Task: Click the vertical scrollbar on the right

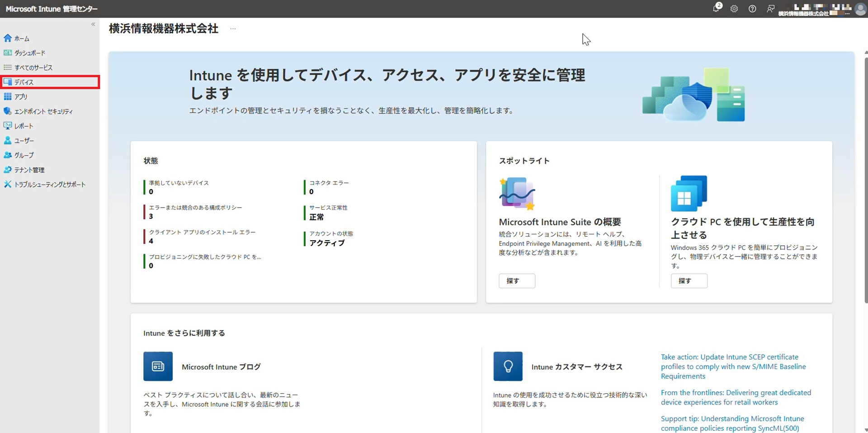Action: coord(865,181)
